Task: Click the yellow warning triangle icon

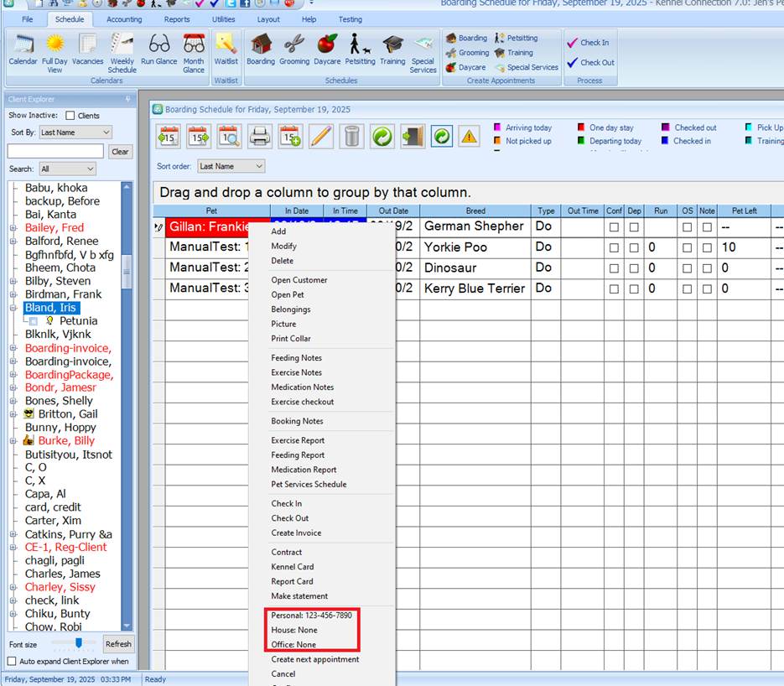Action: (469, 136)
